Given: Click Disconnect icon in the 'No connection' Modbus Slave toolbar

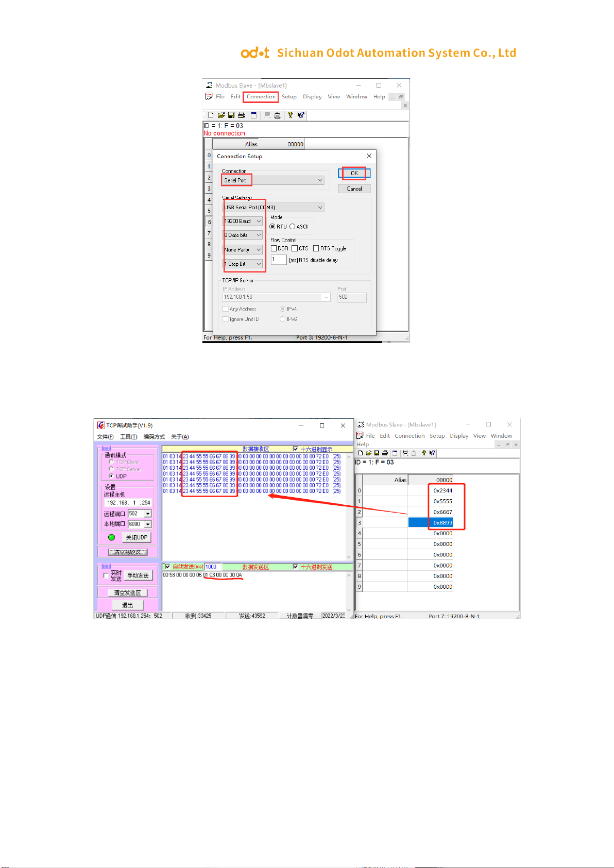Looking at the screenshot, I should point(277,115).
